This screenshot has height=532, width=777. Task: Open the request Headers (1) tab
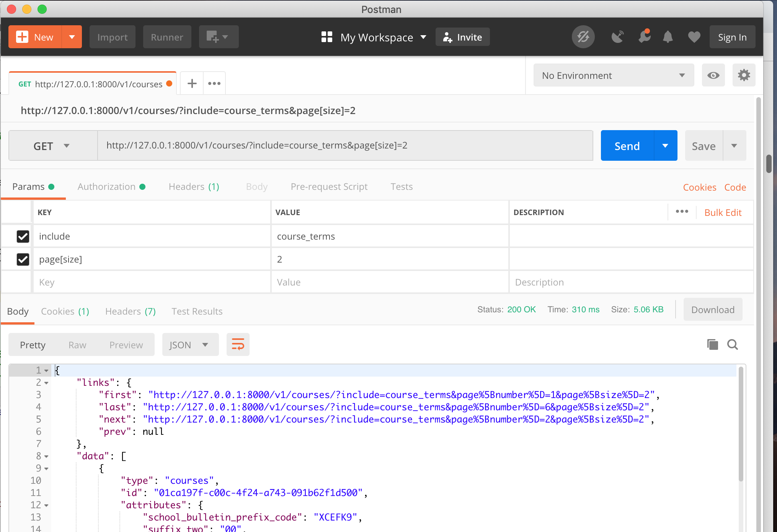[194, 187]
